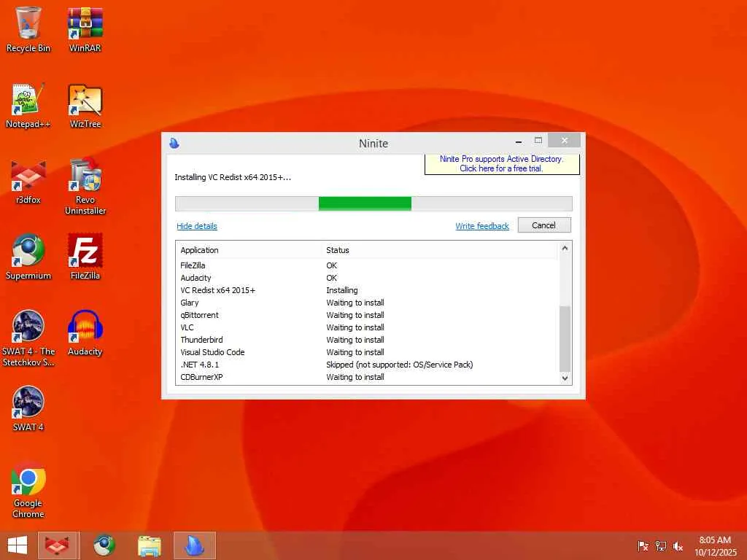Open the Recycle Bin desktop icon
The height and width of the screenshot is (560, 747).
click(28, 29)
